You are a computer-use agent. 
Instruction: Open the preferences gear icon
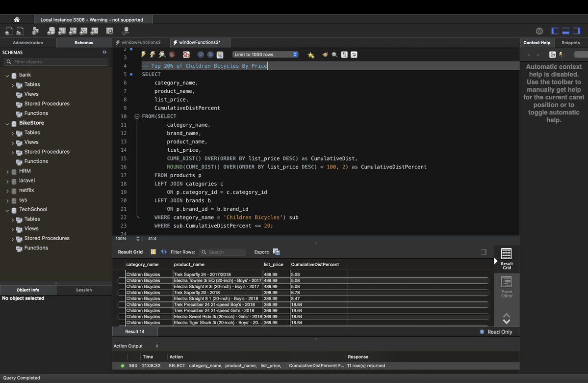coord(539,31)
